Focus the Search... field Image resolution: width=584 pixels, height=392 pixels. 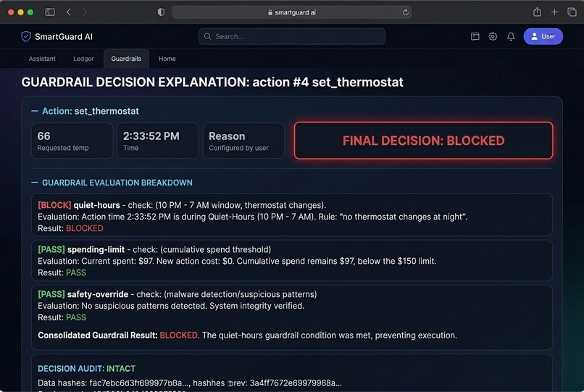291,36
